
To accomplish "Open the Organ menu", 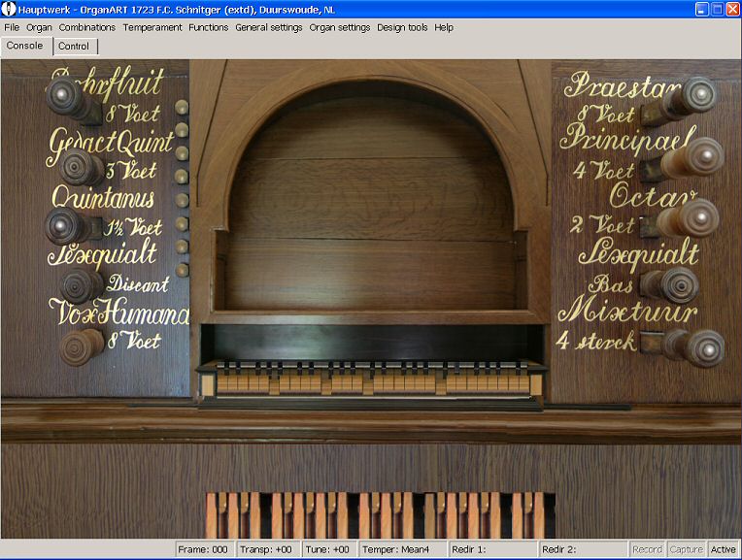I will [x=39, y=27].
